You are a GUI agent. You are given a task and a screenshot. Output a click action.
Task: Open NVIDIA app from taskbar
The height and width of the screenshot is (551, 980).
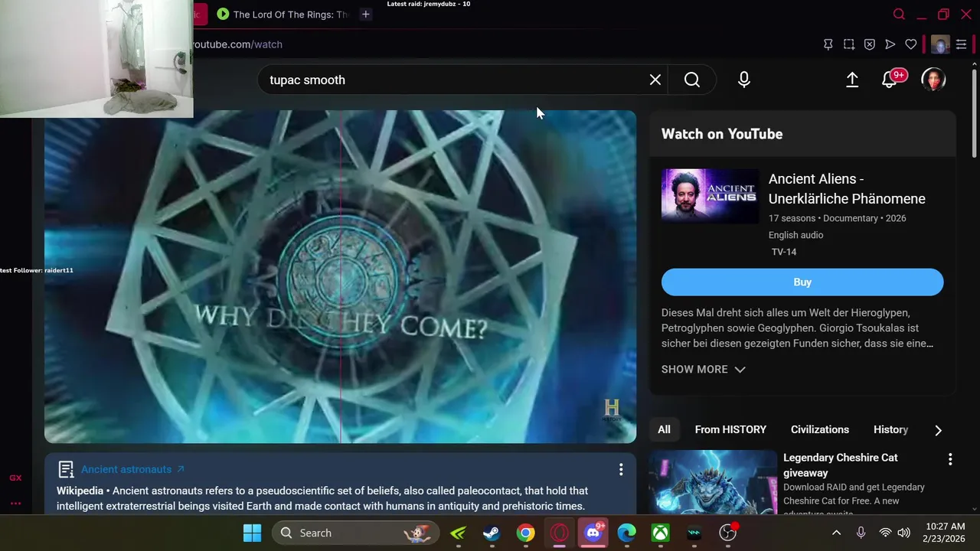(458, 533)
